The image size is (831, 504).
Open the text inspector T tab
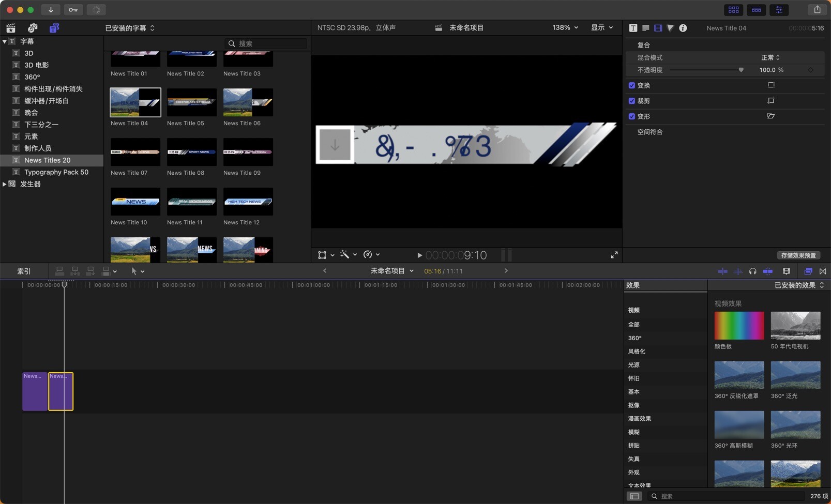click(x=633, y=28)
